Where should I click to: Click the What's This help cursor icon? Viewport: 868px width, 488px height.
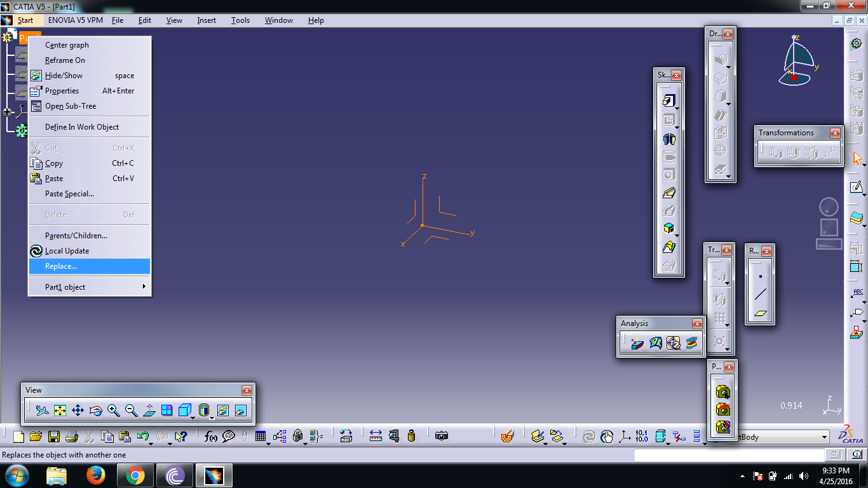click(180, 437)
